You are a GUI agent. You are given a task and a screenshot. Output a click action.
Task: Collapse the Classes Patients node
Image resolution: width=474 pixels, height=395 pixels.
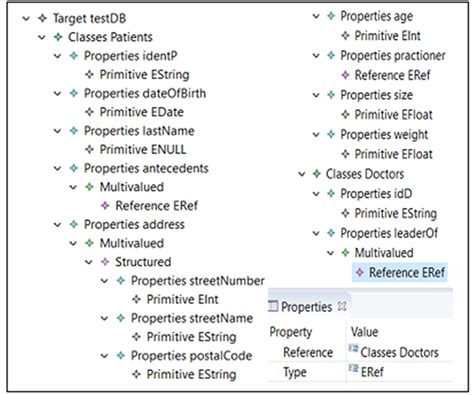click(x=42, y=37)
